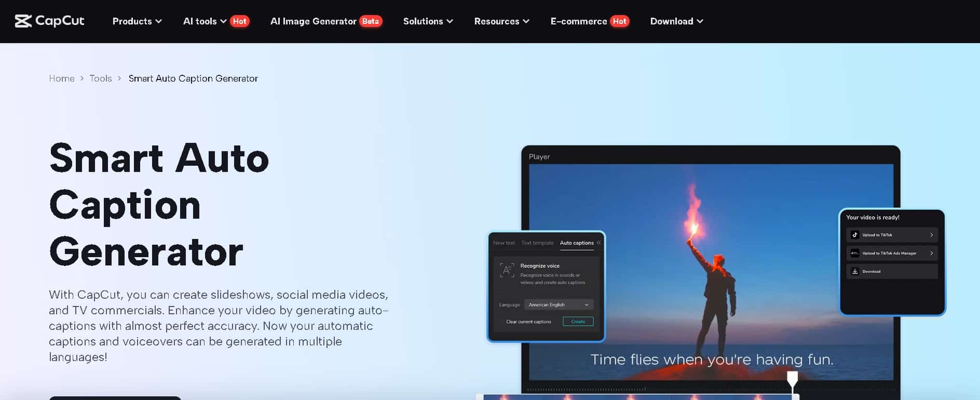Collapse the captions panel with double-chevron icon
This screenshot has width=980, height=400.
[x=598, y=243]
